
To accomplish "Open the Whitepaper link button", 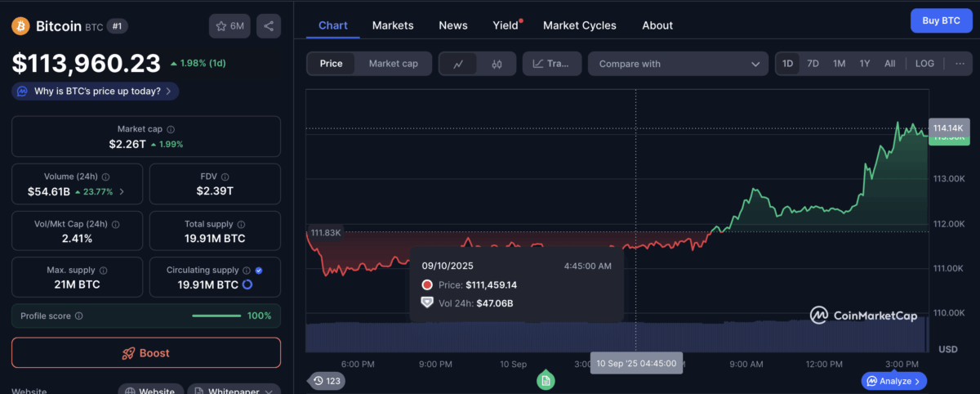I will [234, 391].
